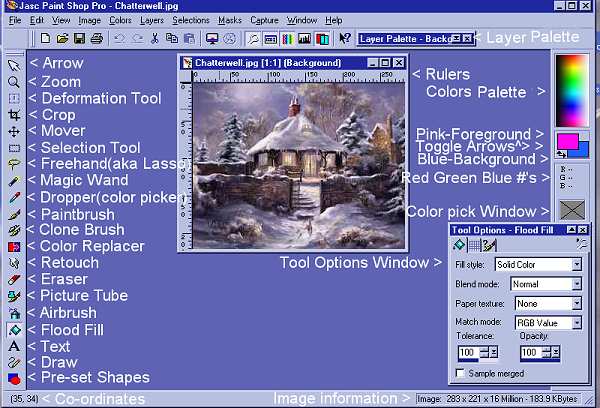
Task: Click the Opacity value field
Action: click(x=531, y=352)
